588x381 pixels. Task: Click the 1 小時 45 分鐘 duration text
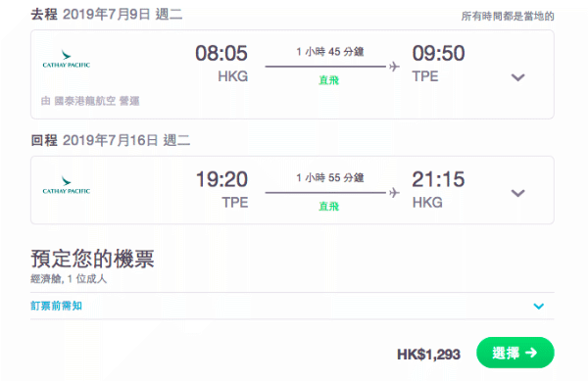point(330,51)
